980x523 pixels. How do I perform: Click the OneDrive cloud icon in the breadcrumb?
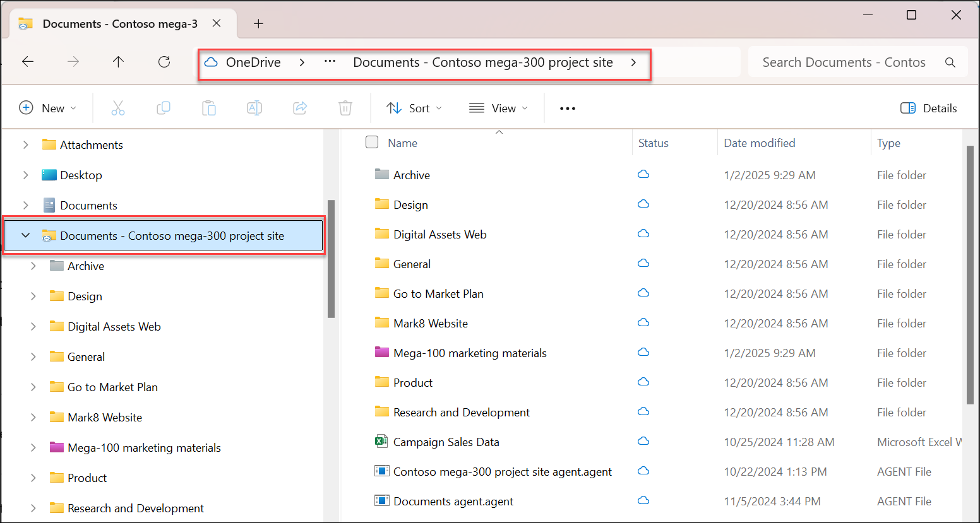pos(210,62)
